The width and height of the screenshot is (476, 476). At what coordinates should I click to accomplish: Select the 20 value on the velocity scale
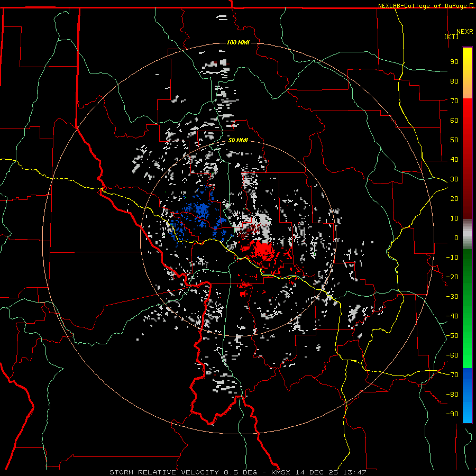[454, 198]
